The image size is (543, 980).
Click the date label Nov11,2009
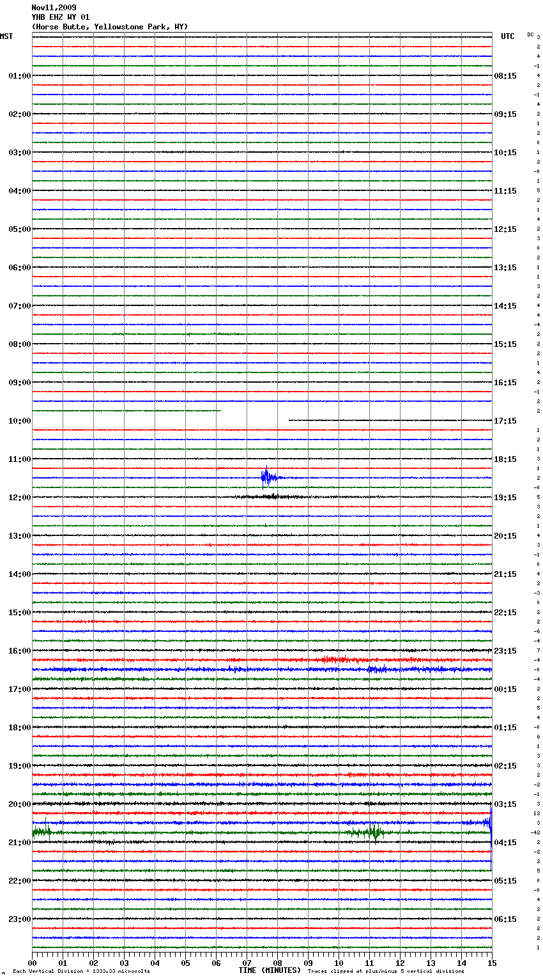coord(54,8)
